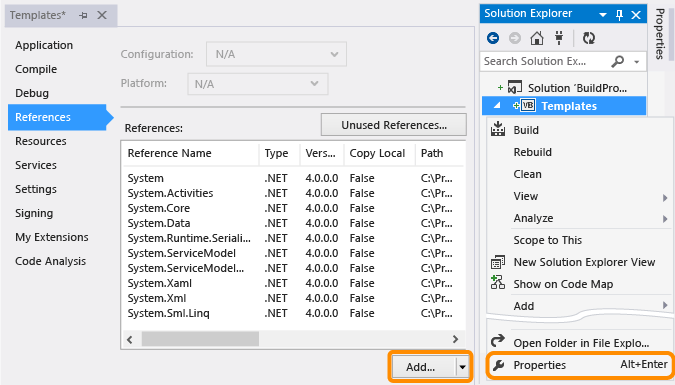The height and width of the screenshot is (385, 675).
Task: Open the Services page
Action: click(36, 165)
